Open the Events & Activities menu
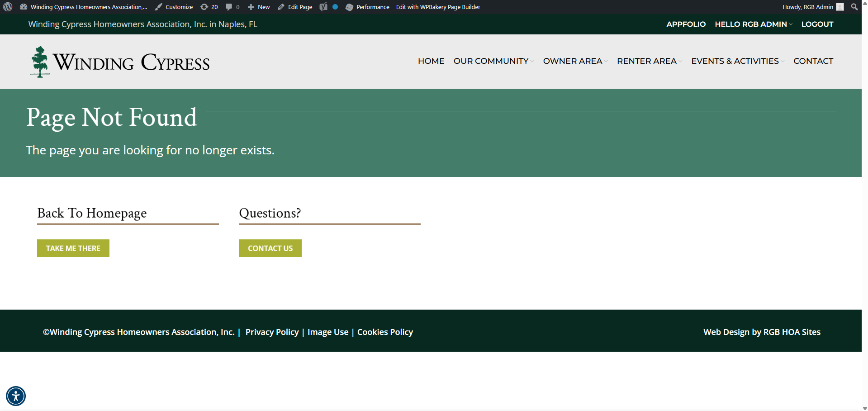Image resolution: width=868 pixels, height=411 pixels. (738, 61)
